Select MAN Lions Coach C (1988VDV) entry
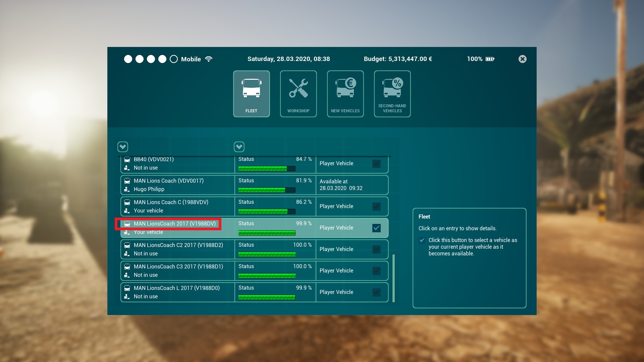The image size is (644, 362). [x=254, y=206]
